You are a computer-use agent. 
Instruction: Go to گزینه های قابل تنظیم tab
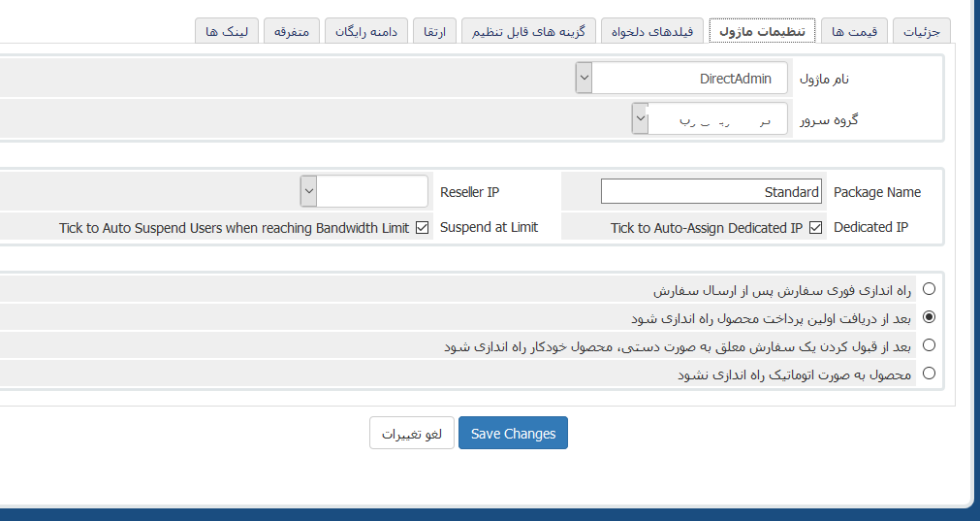[528, 32]
